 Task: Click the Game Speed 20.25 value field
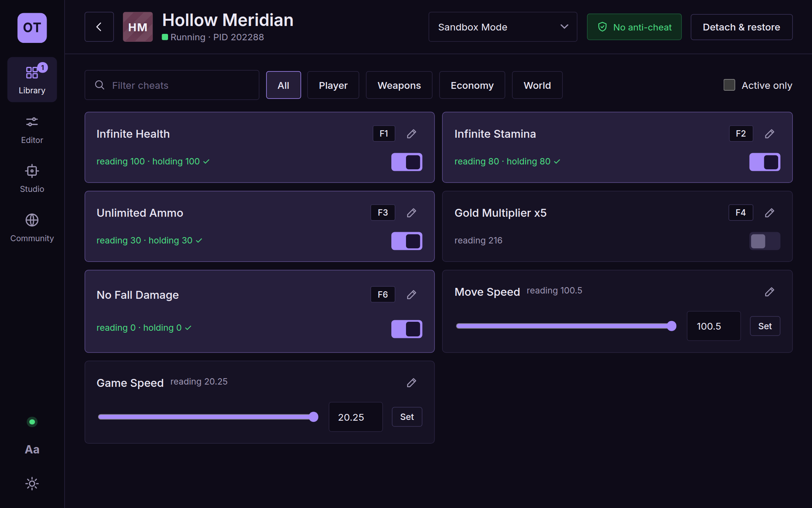(356, 417)
